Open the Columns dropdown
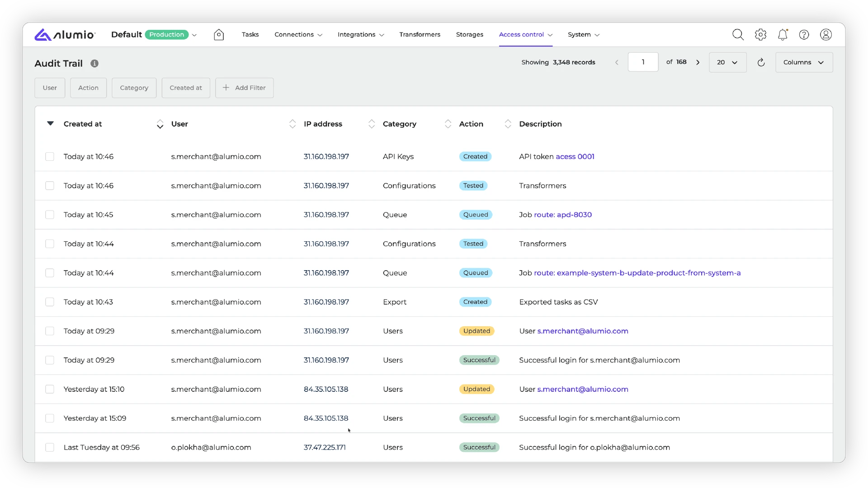Image resolution: width=868 pixels, height=488 pixels. [x=804, y=62]
